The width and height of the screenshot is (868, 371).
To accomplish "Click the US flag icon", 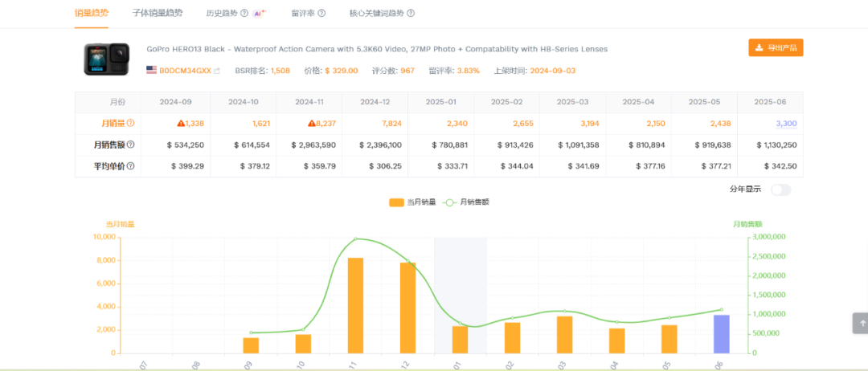I will [151, 70].
